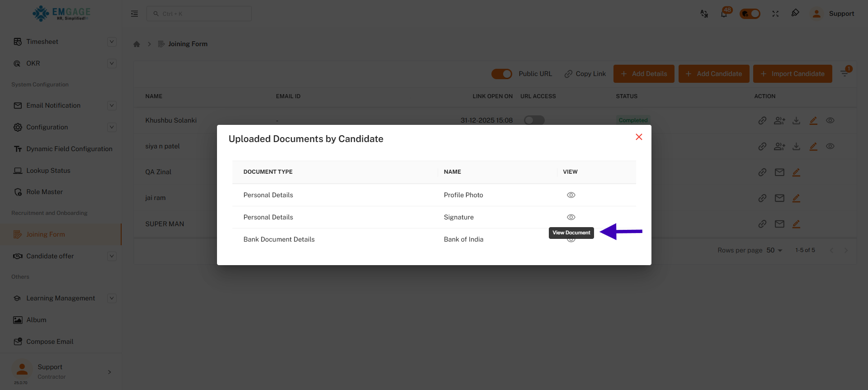The image size is (868, 390).
Task: Click the Add Candidate button
Action: click(714, 74)
